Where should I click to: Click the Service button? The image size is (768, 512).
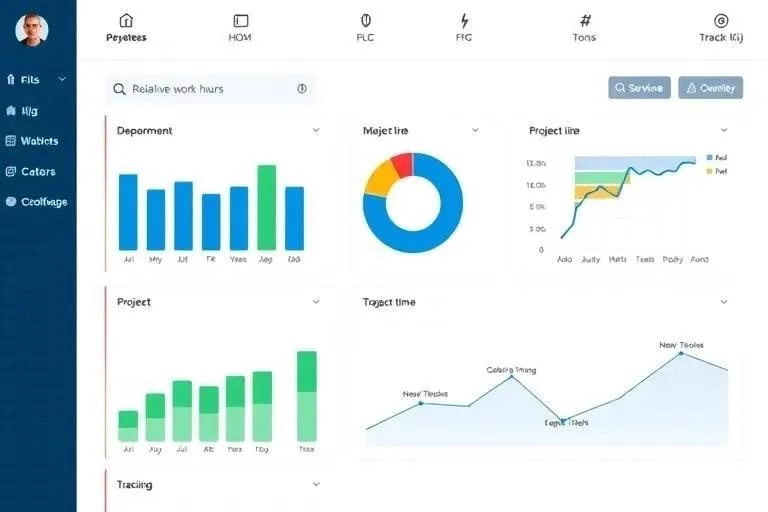click(639, 88)
